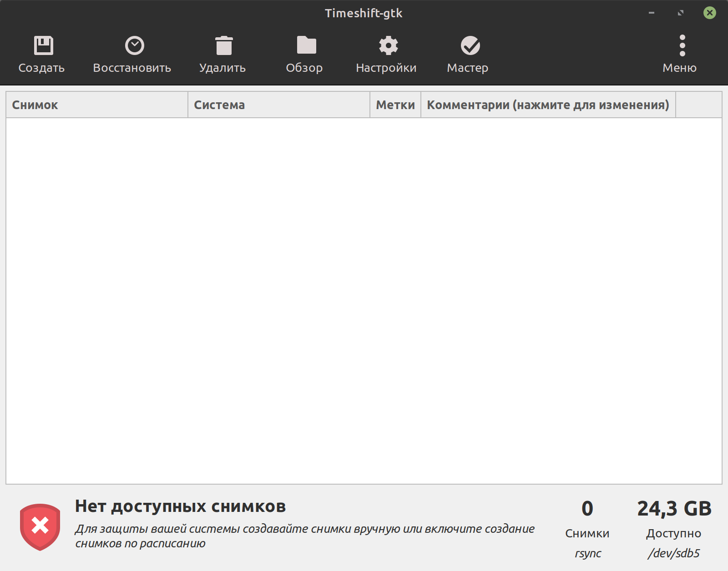Click the 'Доступно' label
The image size is (728, 571).
click(x=674, y=534)
